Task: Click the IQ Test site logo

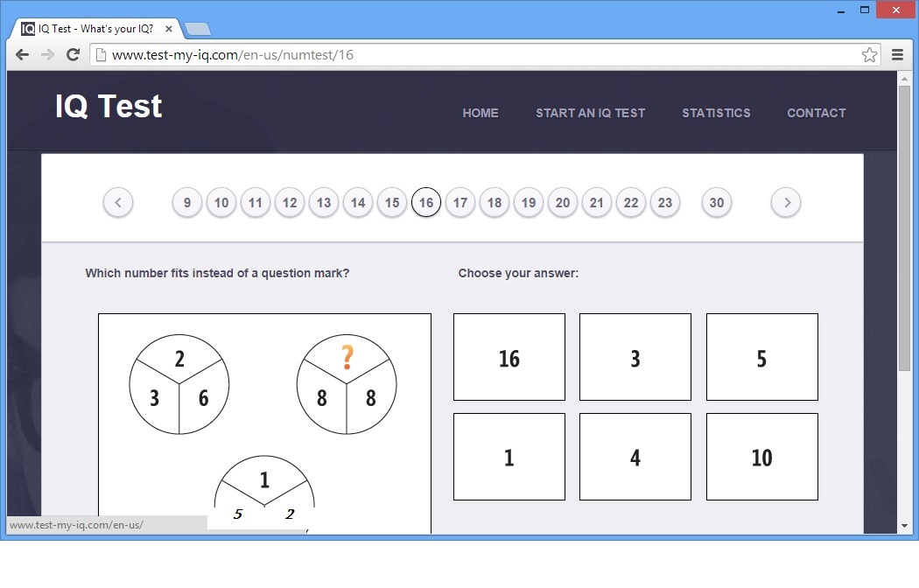Action: pyautogui.click(x=109, y=107)
